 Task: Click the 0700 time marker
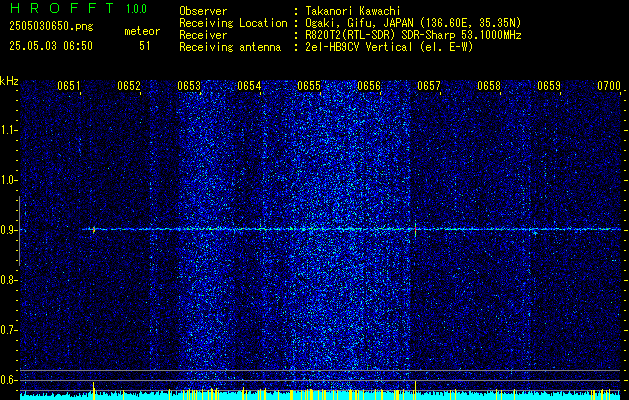pyautogui.click(x=609, y=86)
